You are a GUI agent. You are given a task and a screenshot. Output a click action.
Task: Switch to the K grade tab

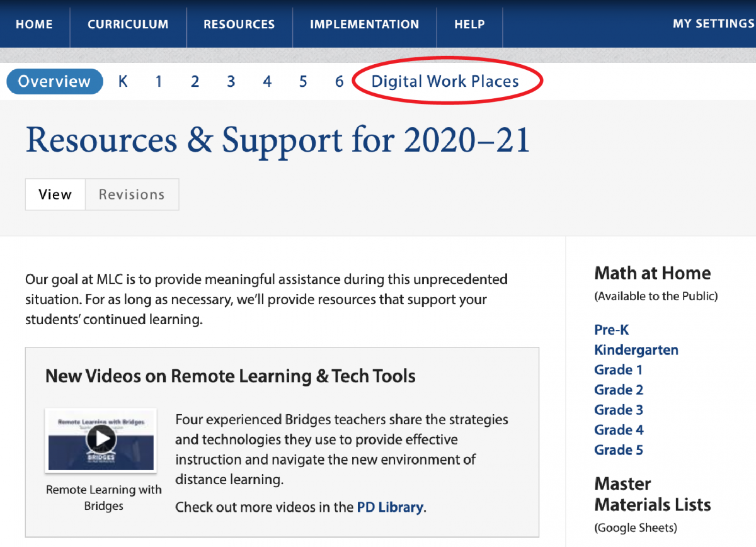coord(123,81)
